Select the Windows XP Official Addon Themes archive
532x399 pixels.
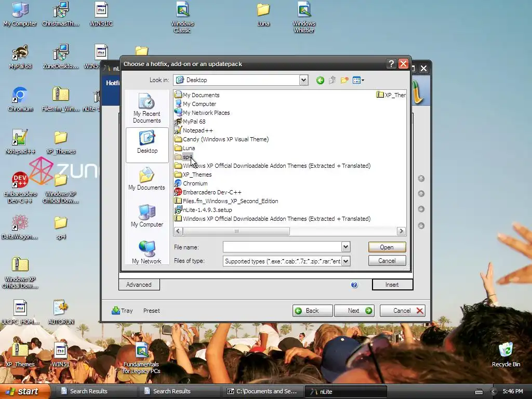(272, 219)
